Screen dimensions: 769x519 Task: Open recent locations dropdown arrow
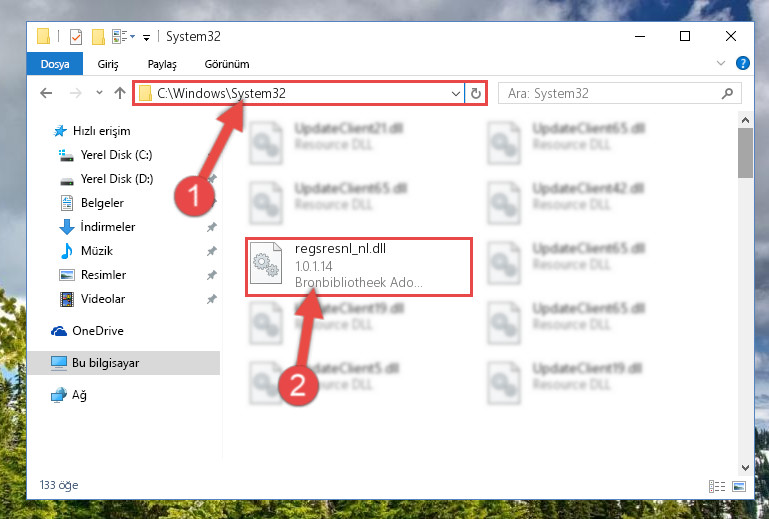(99, 93)
